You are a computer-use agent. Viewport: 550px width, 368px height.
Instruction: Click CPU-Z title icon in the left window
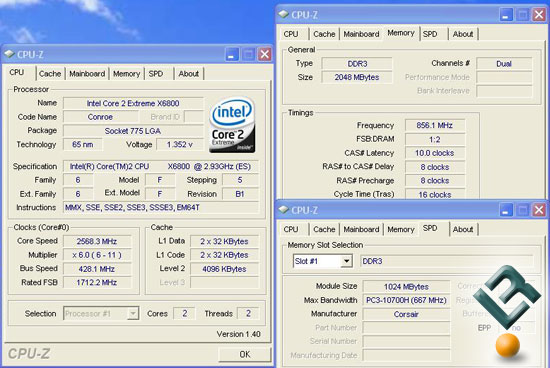tap(9, 54)
